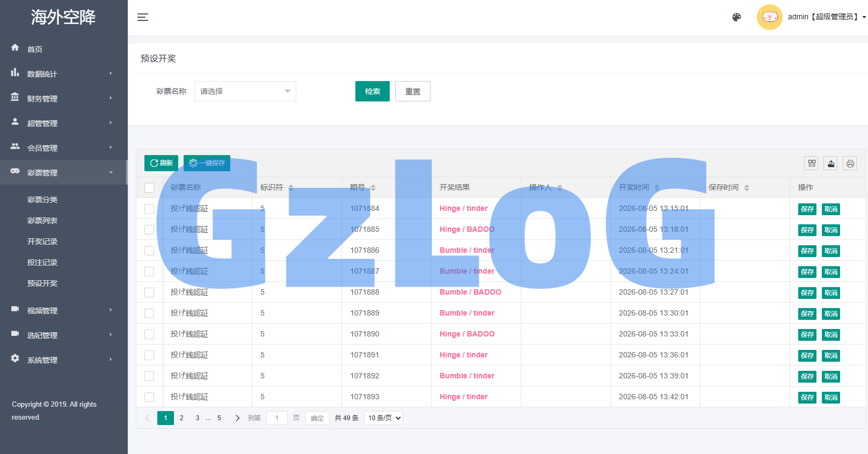Open the 彩票列表 submenu item
The image size is (868, 454).
click(42, 221)
